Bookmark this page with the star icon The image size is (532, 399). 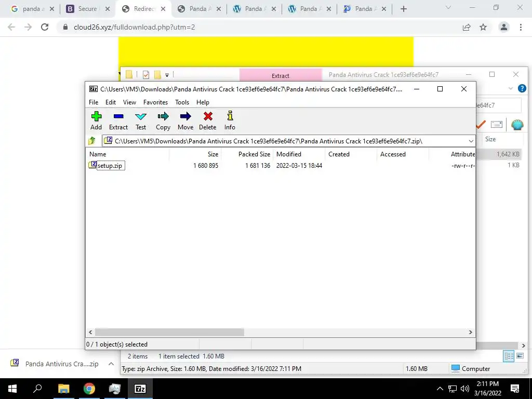tap(483, 27)
